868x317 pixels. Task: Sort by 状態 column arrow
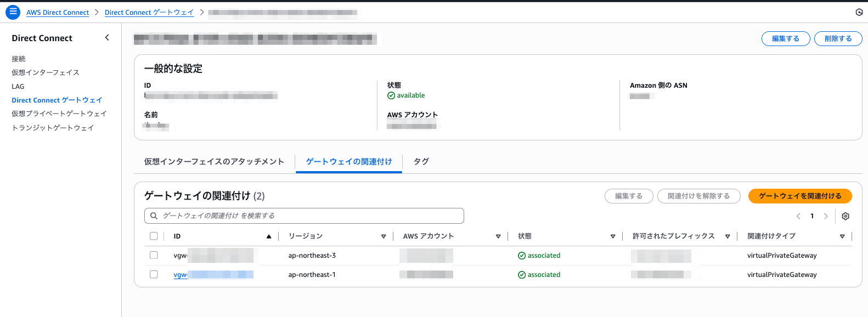coord(613,236)
